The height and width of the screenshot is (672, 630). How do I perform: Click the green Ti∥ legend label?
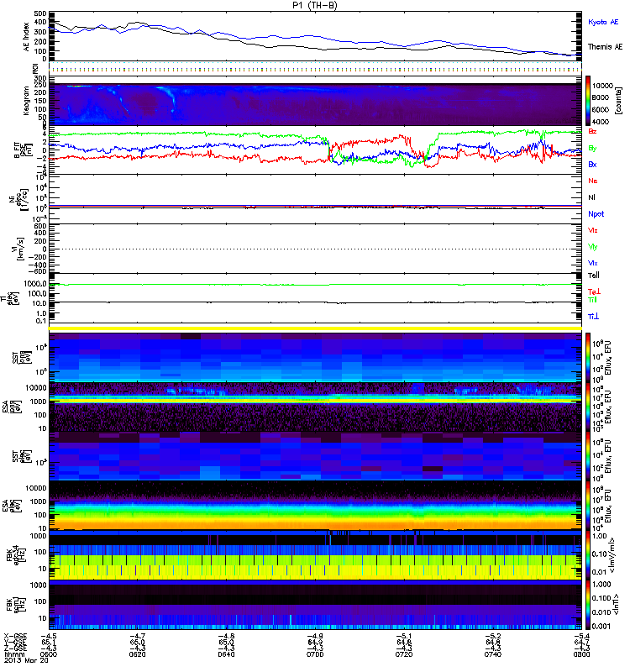click(592, 300)
